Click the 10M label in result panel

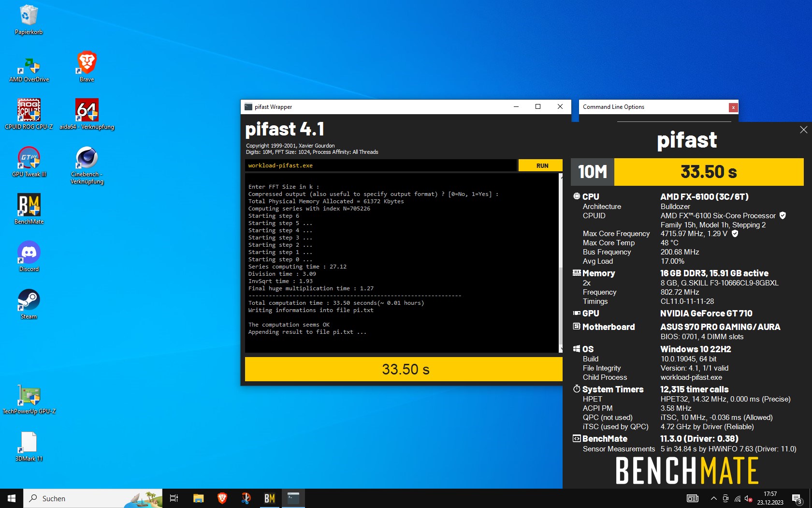pyautogui.click(x=593, y=172)
